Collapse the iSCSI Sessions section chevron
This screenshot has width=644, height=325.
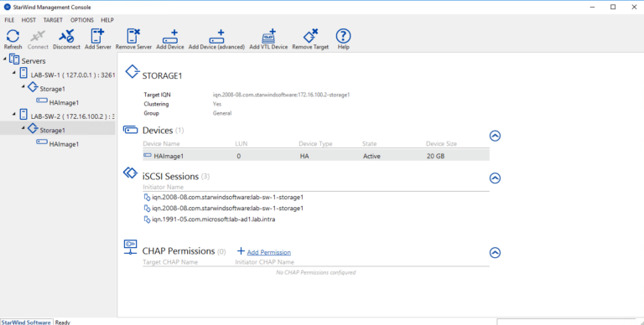[495, 178]
